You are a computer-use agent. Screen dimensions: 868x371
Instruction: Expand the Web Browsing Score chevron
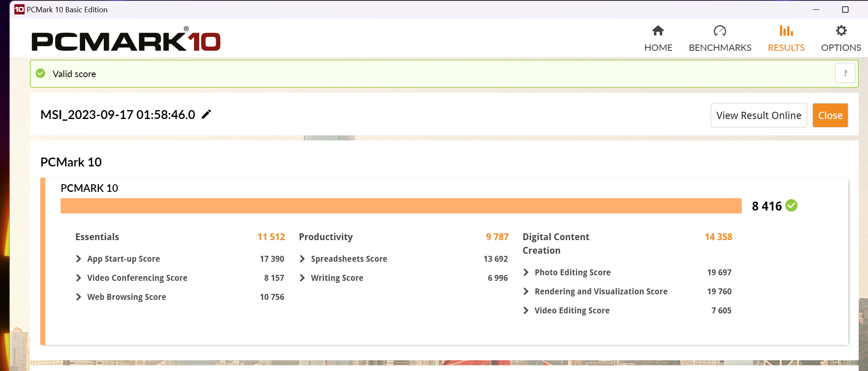click(x=78, y=297)
